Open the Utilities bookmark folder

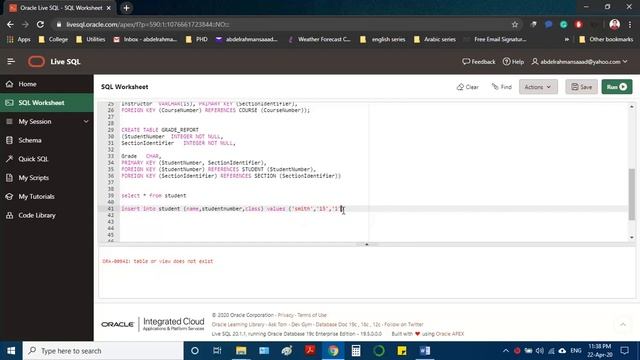pyautogui.click(x=91, y=40)
